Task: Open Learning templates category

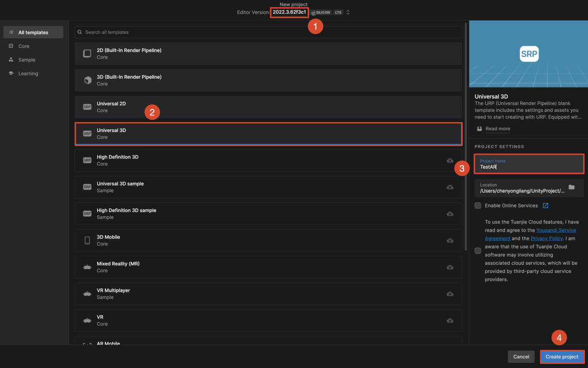Action: click(28, 74)
